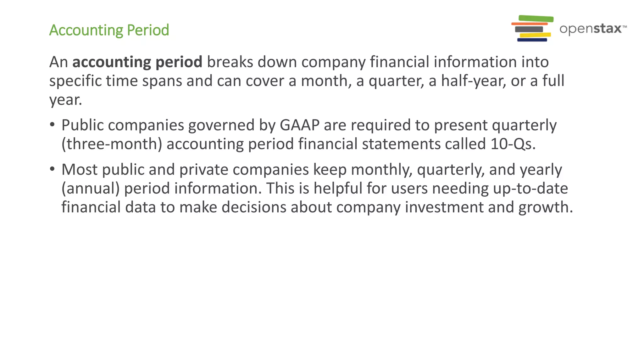The image size is (644, 362).
Task: Click the dark navy bottom bar of logo
Action: pyautogui.click(x=532, y=40)
